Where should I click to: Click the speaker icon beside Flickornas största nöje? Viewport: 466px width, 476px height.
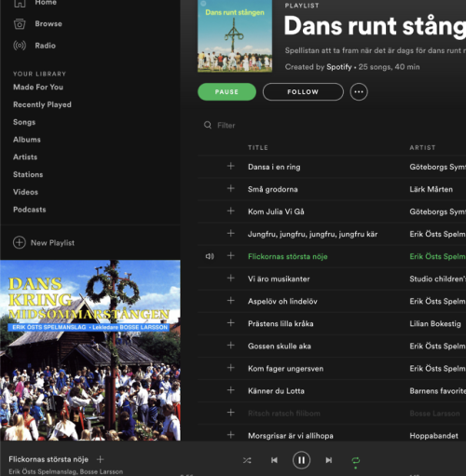click(x=210, y=256)
